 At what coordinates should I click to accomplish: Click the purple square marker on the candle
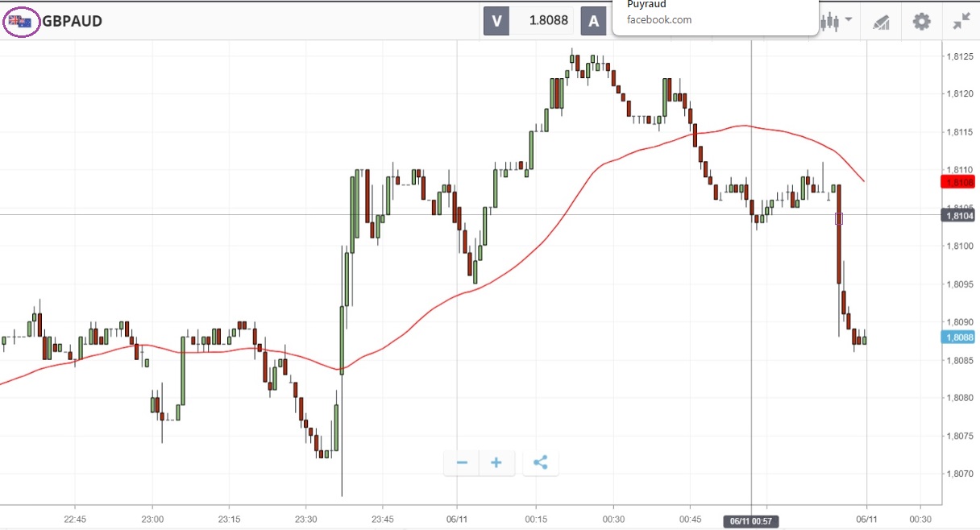pos(839,218)
